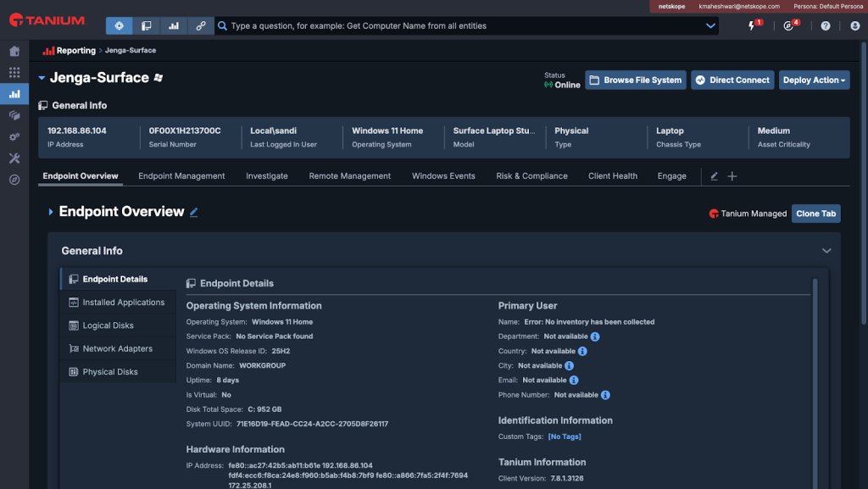
Task: Click the 192.168.86.104 IP Address value
Action: coord(77,131)
